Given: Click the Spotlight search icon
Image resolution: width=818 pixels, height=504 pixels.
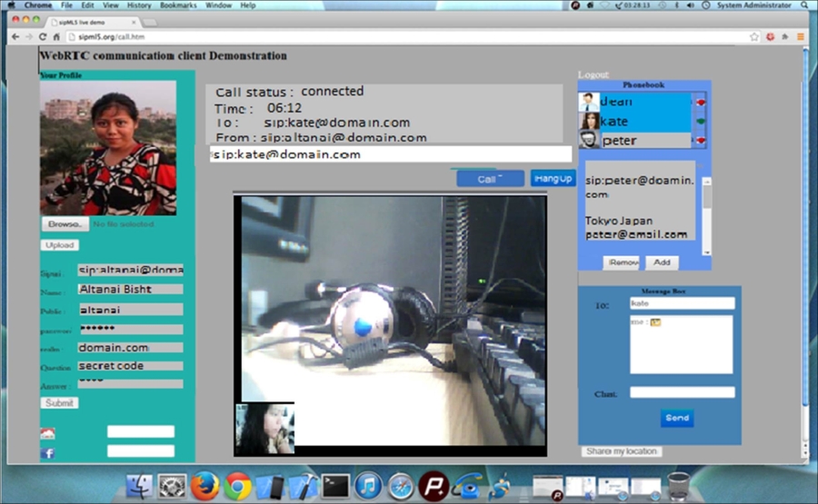Looking at the screenshot, I should 804,5.
